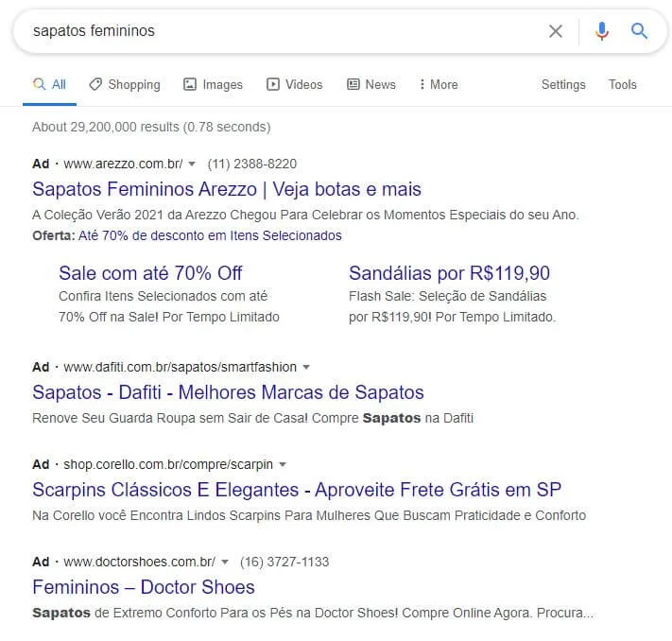Image resolution: width=672 pixels, height=641 pixels.
Task: Start voice search with the microphone icon
Action: tap(602, 31)
